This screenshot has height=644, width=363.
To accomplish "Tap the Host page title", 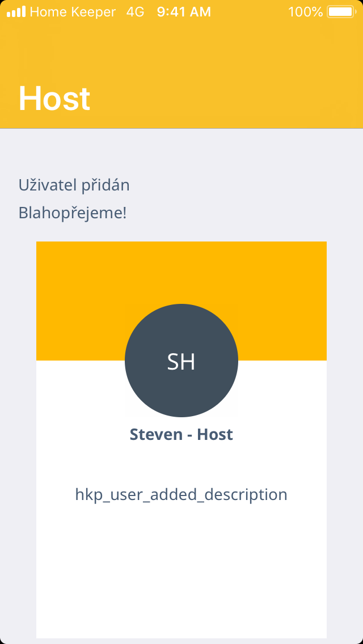I will pos(54,99).
